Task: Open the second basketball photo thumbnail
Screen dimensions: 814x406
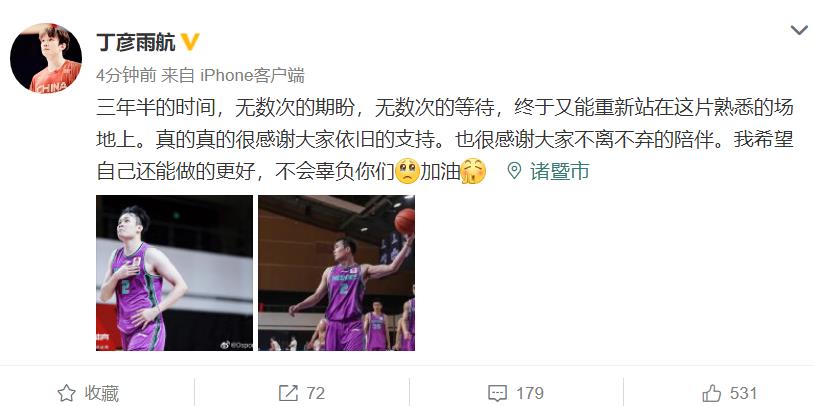Action: pyautogui.click(x=336, y=273)
